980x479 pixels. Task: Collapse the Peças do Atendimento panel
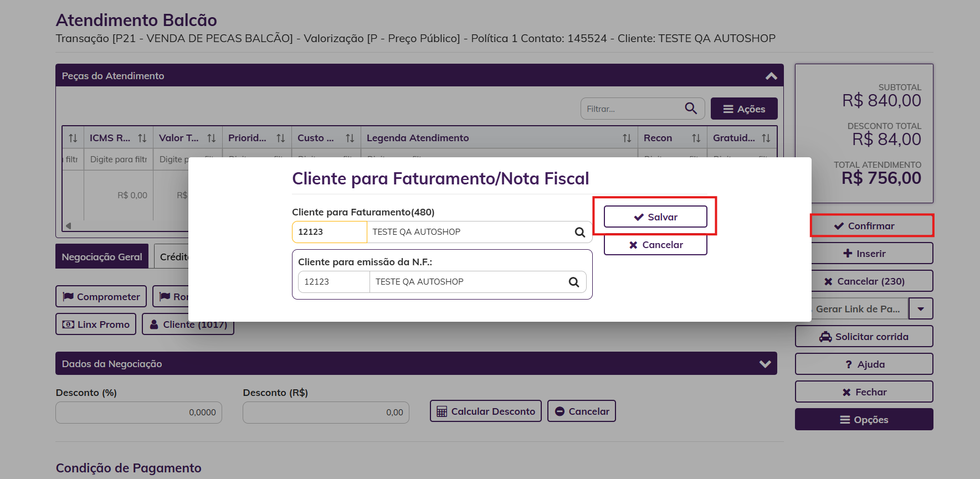pos(771,76)
